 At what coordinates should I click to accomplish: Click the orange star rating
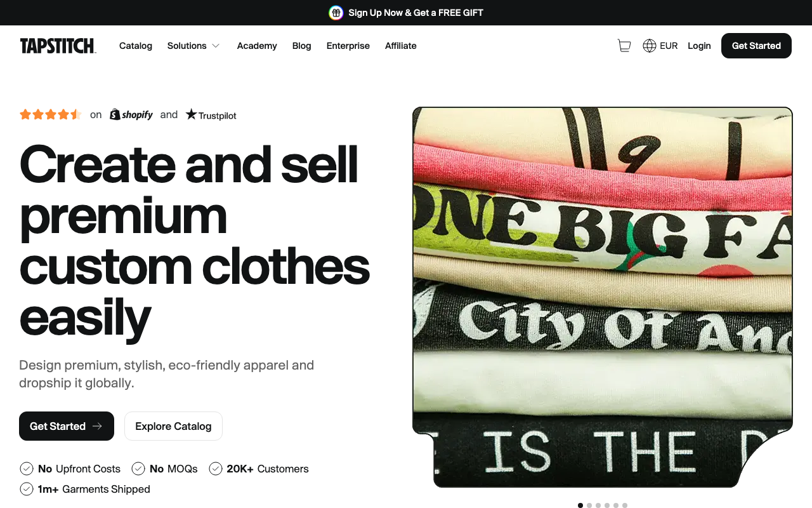50,115
